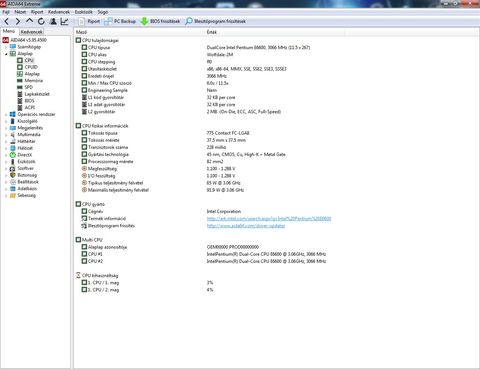The width and height of the screenshot is (480, 369).
Task: Switch to the Kedvencek sidebar tab
Action: (32, 32)
